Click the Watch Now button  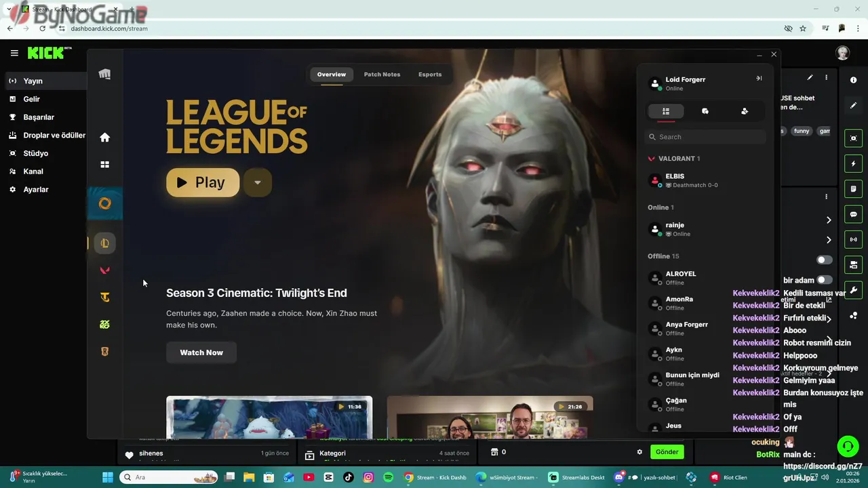click(201, 352)
